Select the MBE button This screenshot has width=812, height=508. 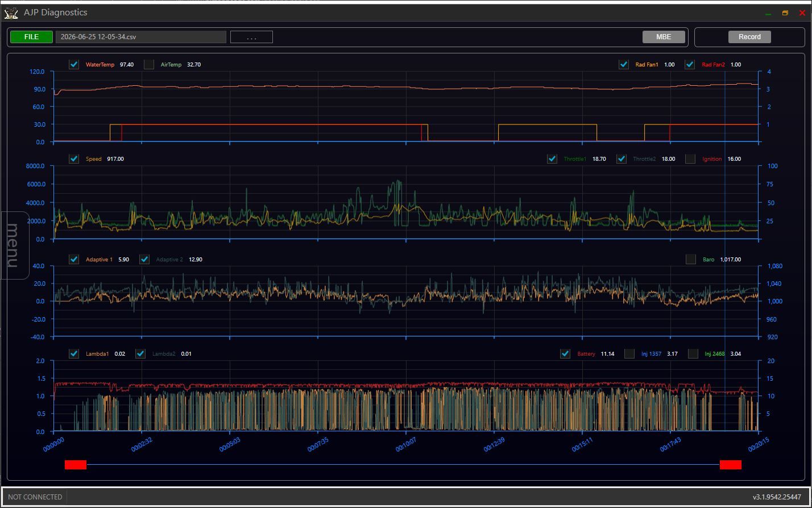[x=664, y=37]
